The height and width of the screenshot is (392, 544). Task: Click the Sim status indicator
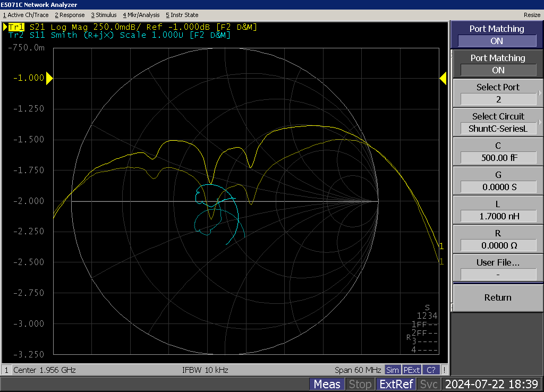coord(393,370)
